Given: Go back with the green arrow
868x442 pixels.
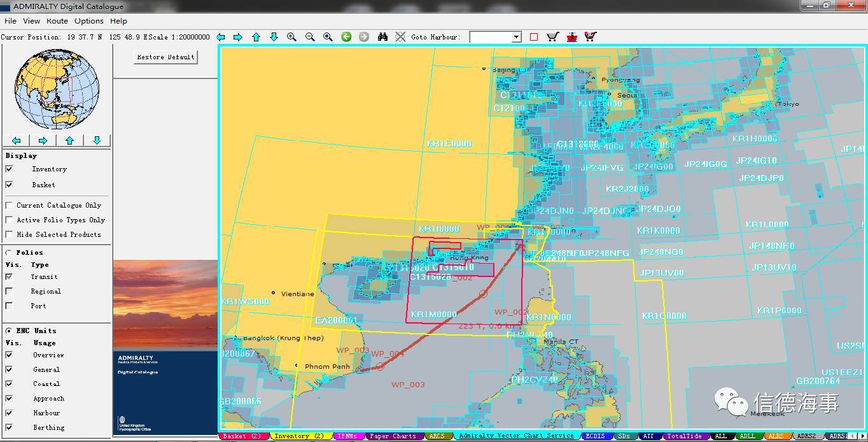Looking at the screenshot, I should 346,37.
